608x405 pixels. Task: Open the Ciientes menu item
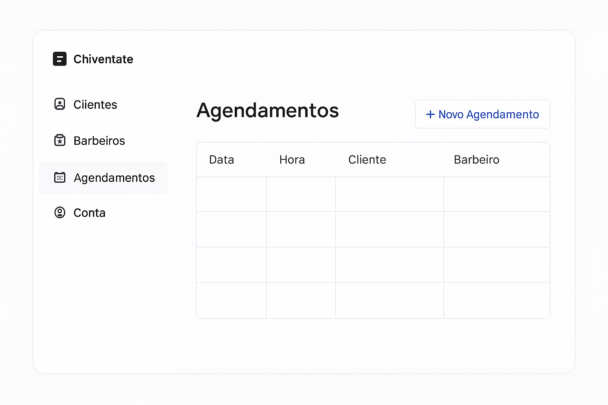(95, 104)
